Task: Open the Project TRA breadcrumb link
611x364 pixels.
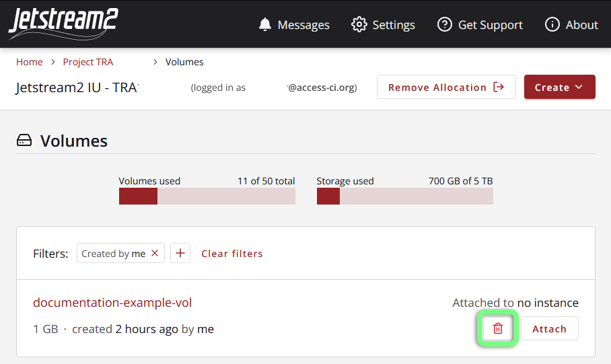Action: [x=88, y=62]
